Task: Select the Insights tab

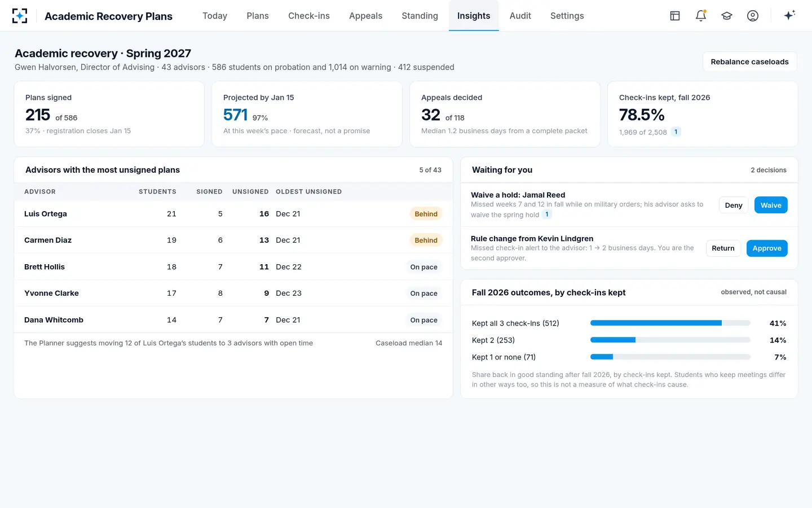Action: click(474, 16)
